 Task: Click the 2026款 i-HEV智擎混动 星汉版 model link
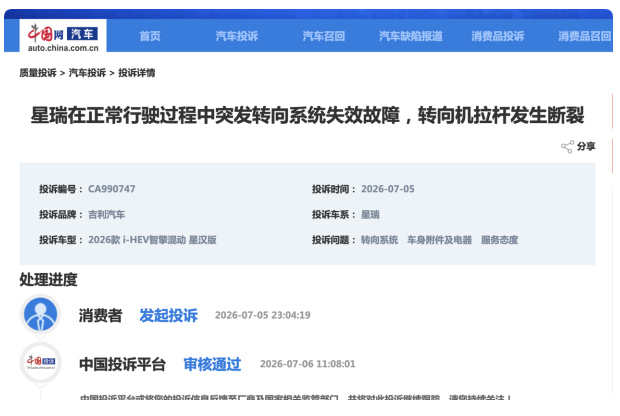pyautogui.click(x=152, y=240)
